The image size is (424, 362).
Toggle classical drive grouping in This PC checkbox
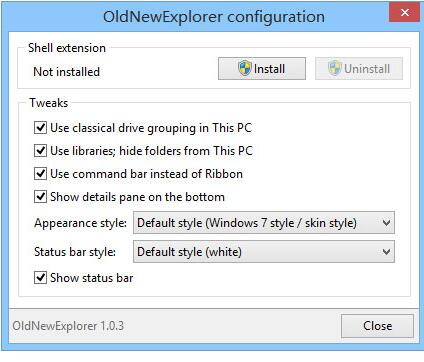(40, 128)
